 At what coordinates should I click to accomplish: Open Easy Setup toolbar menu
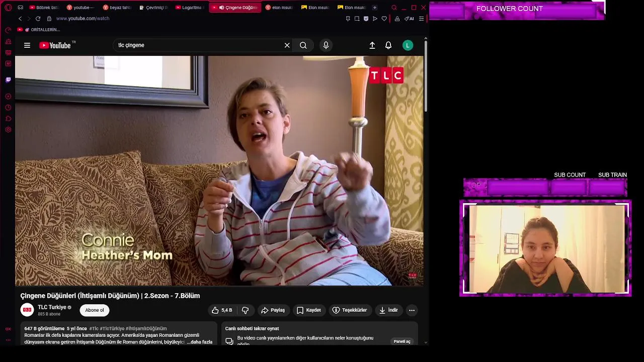tap(422, 19)
